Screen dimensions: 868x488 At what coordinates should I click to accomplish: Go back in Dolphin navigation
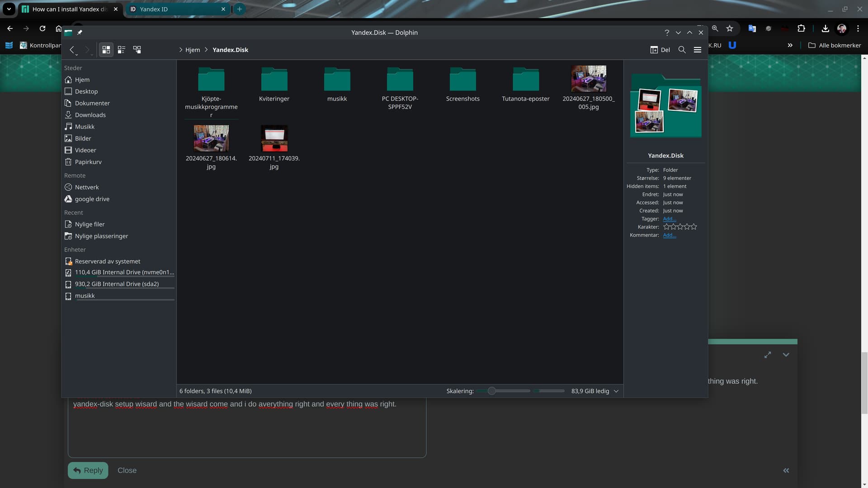click(71, 50)
